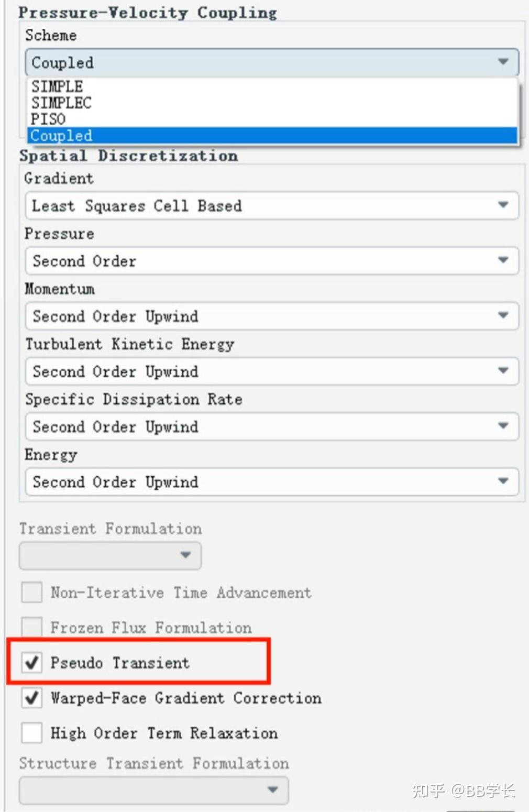Enable High Order Term Relaxation
The image size is (529, 812).
point(32,733)
